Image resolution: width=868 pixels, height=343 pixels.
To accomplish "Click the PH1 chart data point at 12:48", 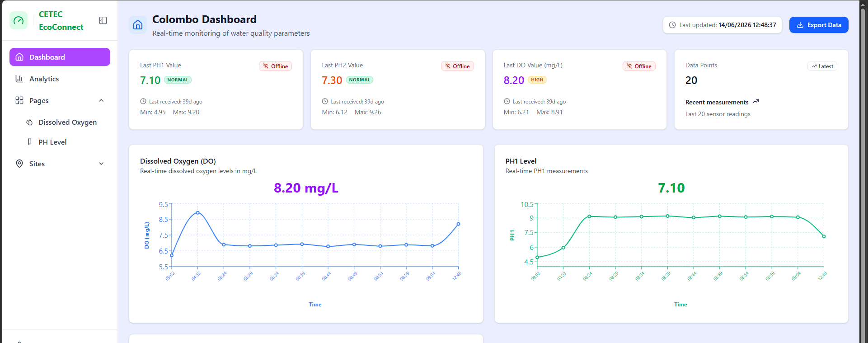I will point(824,236).
